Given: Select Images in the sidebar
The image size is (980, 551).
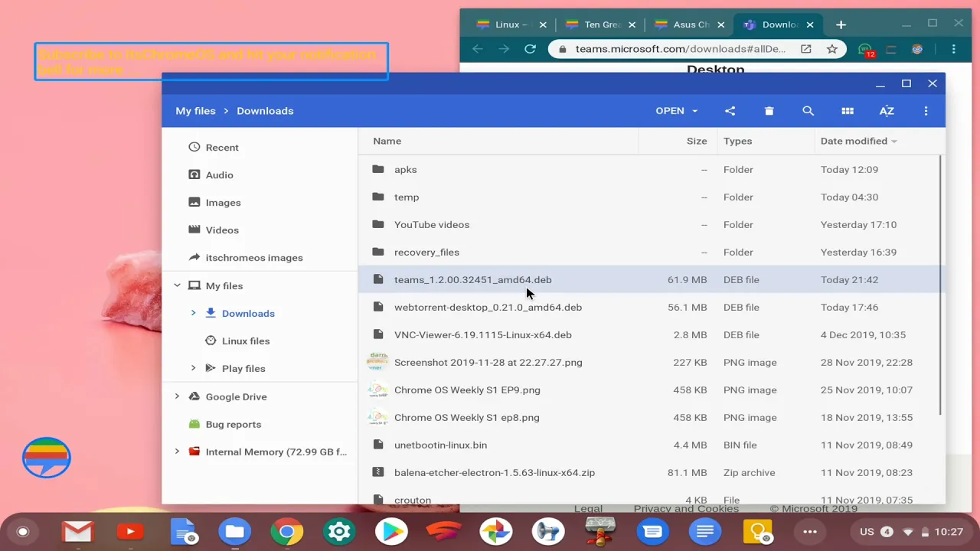Looking at the screenshot, I should point(260,202).
